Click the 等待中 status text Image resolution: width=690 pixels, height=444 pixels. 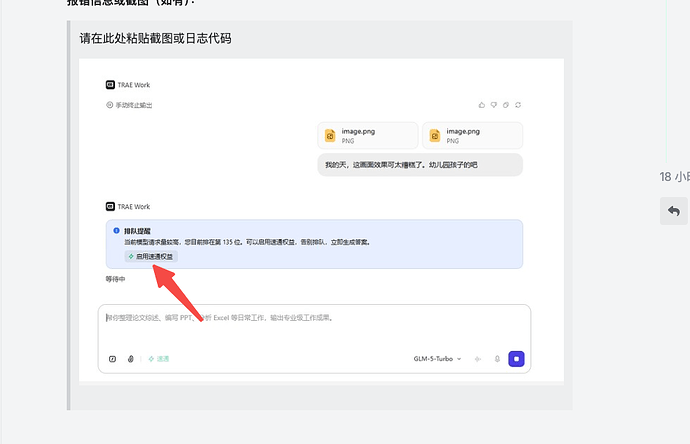pos(115,279)
